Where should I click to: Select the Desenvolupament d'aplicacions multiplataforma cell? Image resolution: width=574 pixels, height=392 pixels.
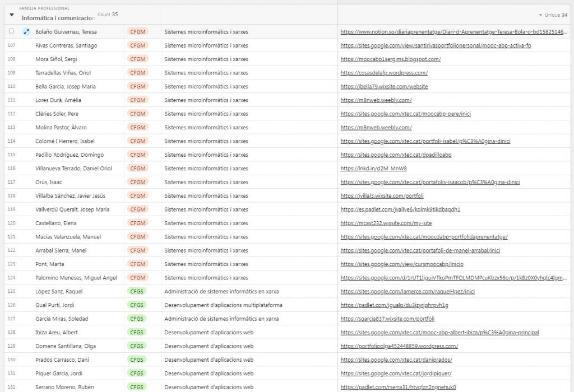coord(223,305)
